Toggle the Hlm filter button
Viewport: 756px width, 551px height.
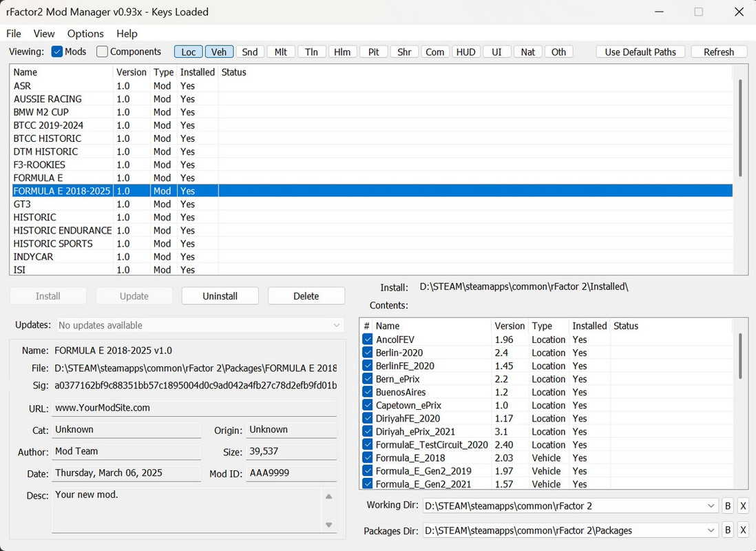[342, 52]
